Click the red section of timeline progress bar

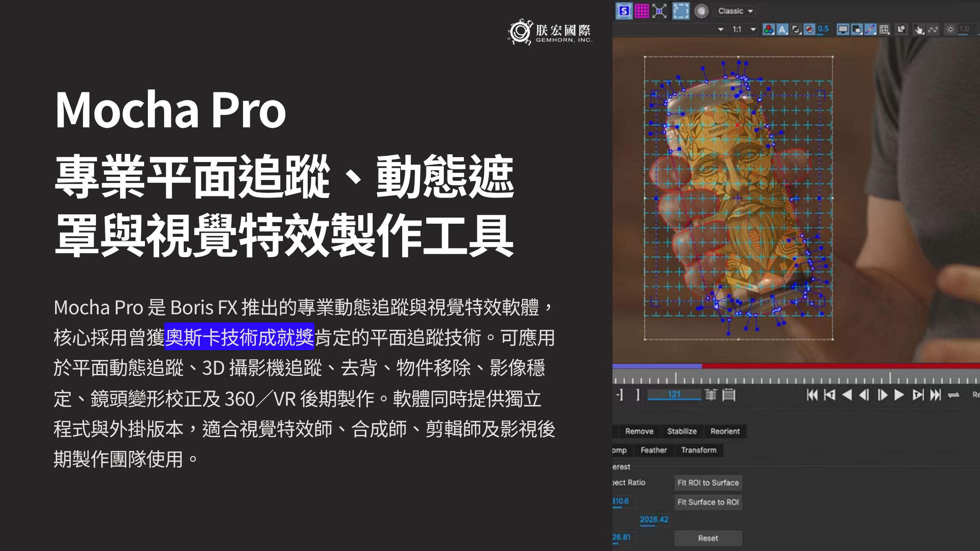click(x=841, y=366)
